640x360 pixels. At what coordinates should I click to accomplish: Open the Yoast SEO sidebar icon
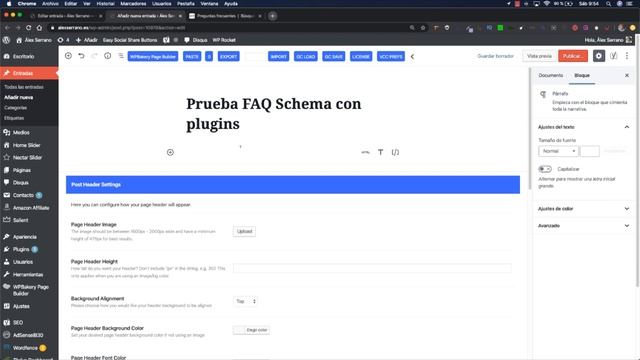pos(613,56)
